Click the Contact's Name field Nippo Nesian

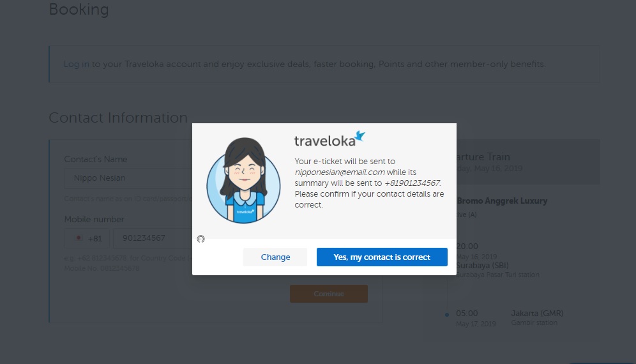128,178
